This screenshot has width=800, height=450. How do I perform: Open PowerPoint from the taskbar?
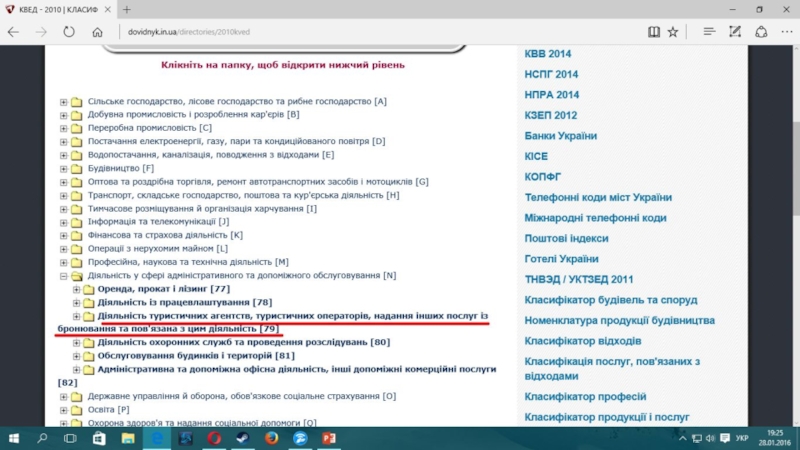coord(329,438)
